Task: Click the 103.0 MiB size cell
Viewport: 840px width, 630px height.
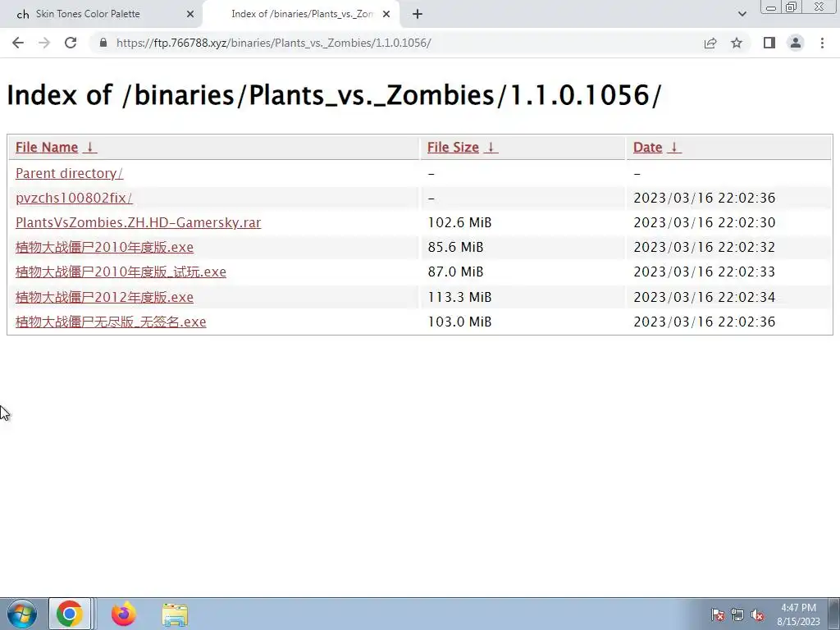Action: (459, 322)
